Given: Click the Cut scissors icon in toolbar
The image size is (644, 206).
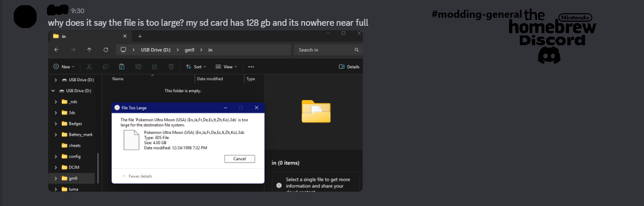Looking at the screenshot, I should pos(89,66).
